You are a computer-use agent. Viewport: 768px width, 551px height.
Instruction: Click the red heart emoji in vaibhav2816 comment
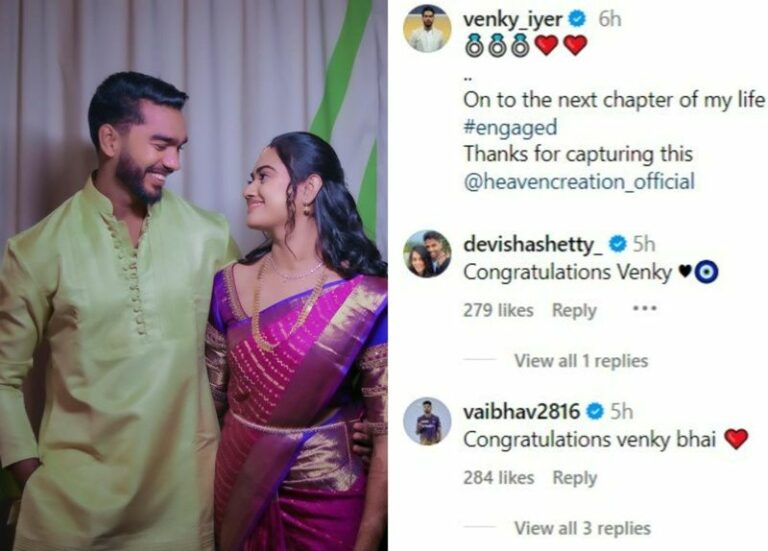[x=736, y=439]
